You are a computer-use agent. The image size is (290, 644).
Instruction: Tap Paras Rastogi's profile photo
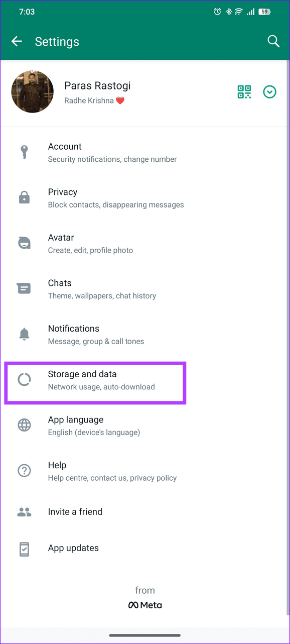[32, 91]
